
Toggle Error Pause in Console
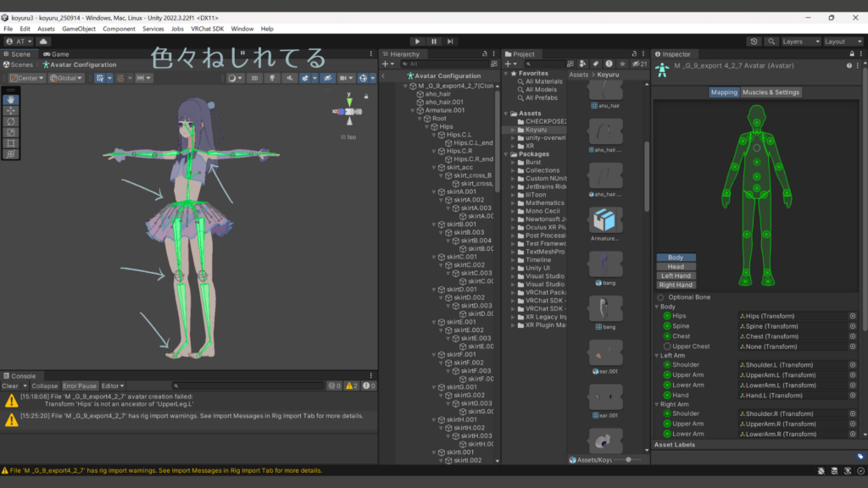(80, 385)
